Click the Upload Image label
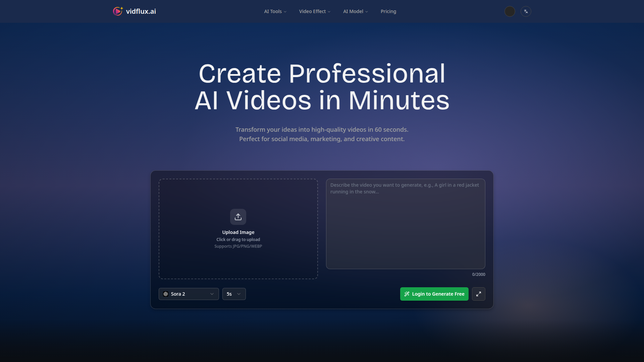This screenshot has height=362, width=644. pyautogui.click(x=238, y=232)
